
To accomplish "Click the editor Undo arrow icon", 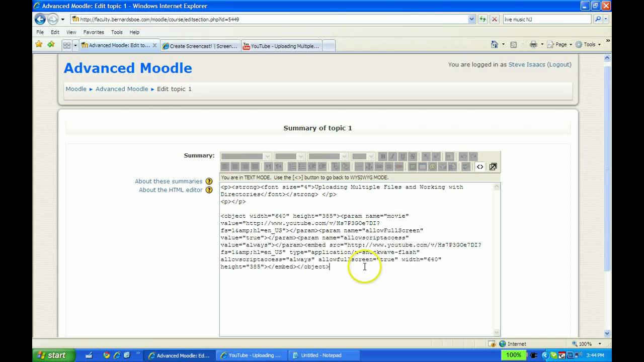I will [x=463, y=156].
